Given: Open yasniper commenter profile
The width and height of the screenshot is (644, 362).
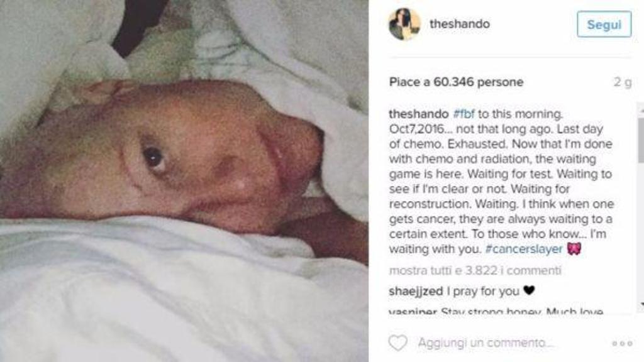Looking at the screenshot, I should click(413, 312).
